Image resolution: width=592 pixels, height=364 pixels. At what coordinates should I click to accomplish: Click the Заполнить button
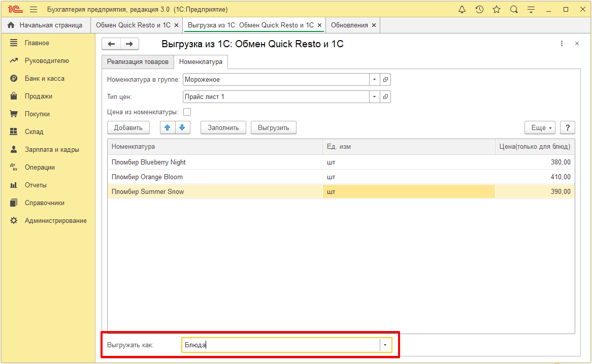(223, 127)
